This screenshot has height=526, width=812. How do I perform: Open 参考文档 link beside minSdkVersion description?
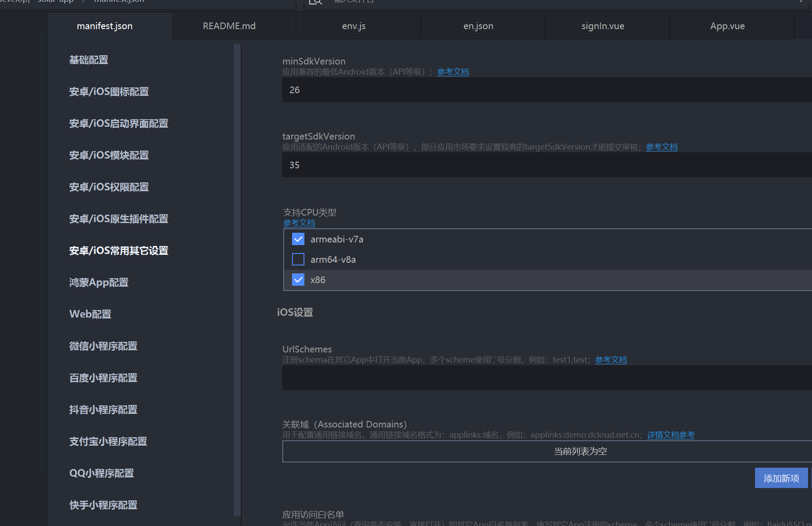[x=453, y=72]
